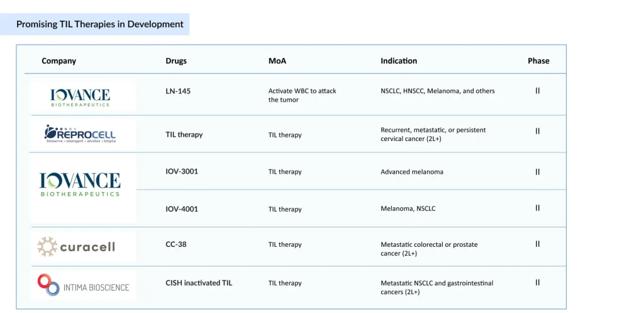Click the Phase 'II' value in IOV-4001 row
This screenshot has width=644, height=313.
pyautogui.click(x=538, y=208)
